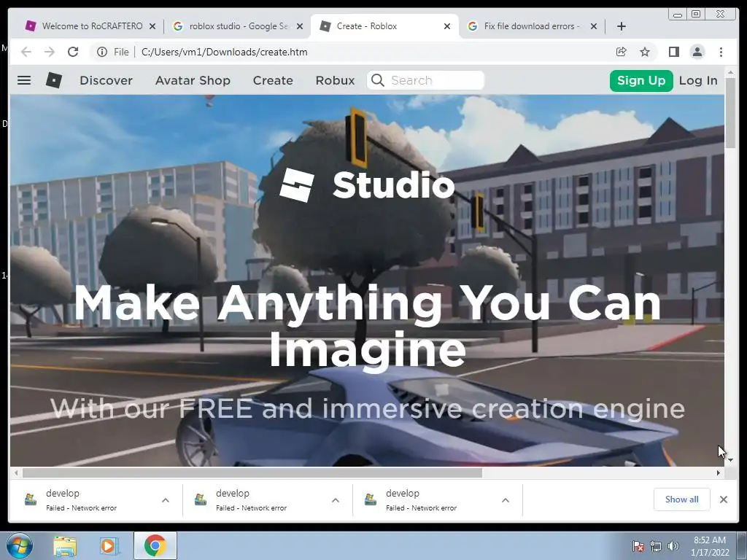Click Show all downloads button
This screenshot has width=747, height=560.
682,499
